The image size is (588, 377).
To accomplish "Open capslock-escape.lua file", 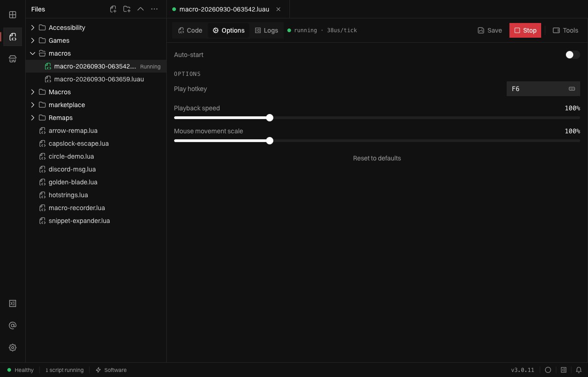I will [x=96, y=143].
